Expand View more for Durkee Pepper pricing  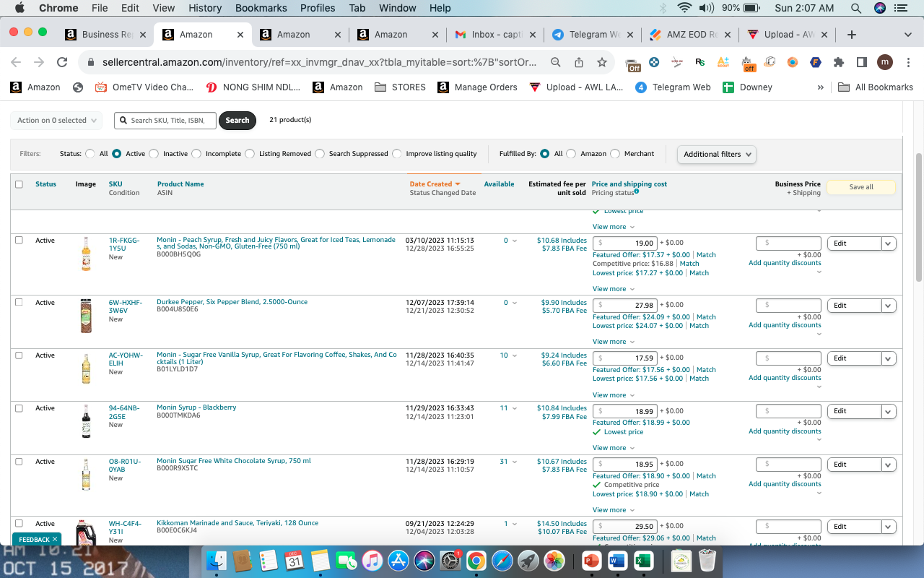pyautogui.click(x=614, y=342)
